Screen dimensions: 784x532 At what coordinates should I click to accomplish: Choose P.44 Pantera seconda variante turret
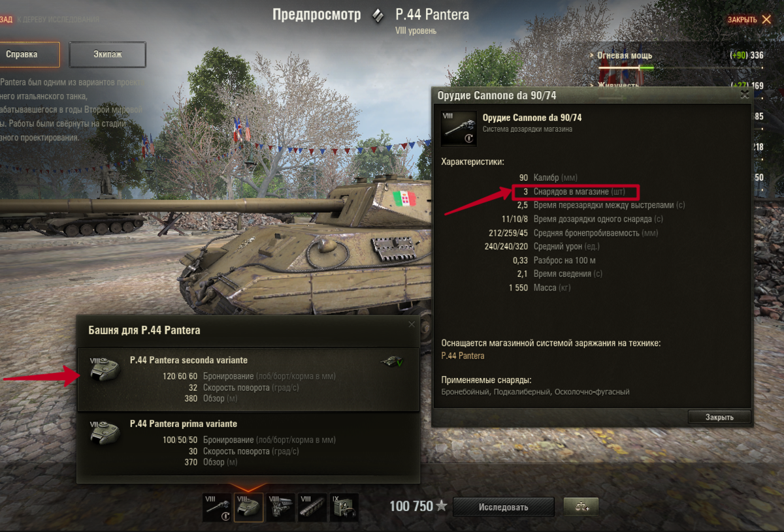[x=248, y=379]
